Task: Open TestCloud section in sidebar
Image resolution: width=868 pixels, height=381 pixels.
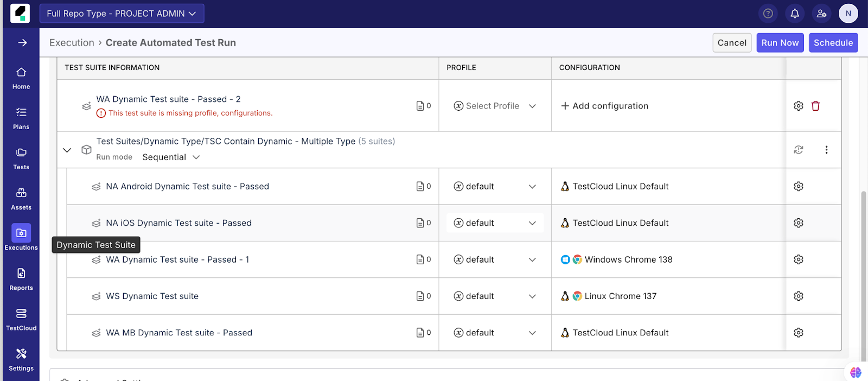Action: click(21, 319)
